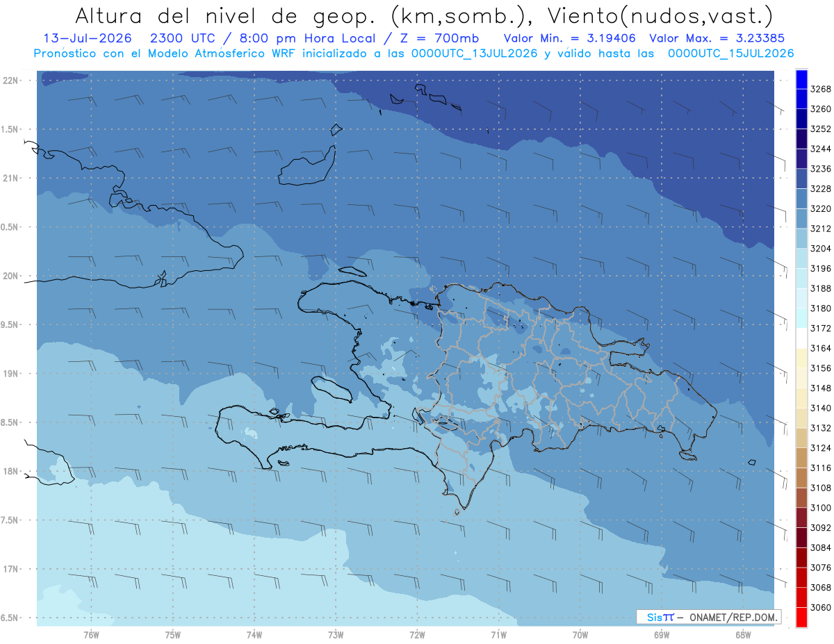The image size is (834, 644).
Task: Click the colorbar swatch between 3060 and 3068
Action: coord(801,597)
